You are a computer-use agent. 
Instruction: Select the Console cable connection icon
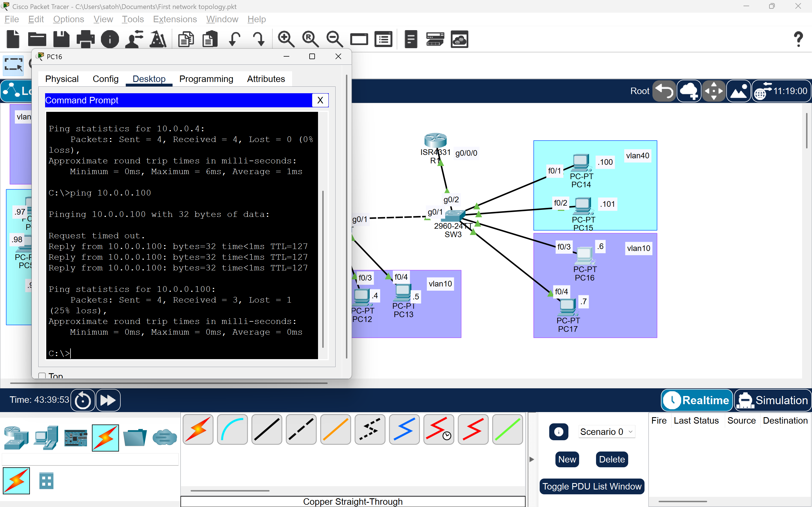click(x=232, y=430)
